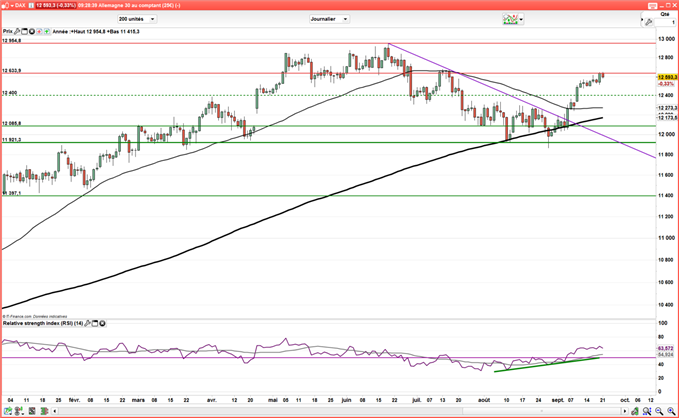This screenshot has width=679, height=418.
Task: Click the info icon next to DAX
Action: coord(31,5)
